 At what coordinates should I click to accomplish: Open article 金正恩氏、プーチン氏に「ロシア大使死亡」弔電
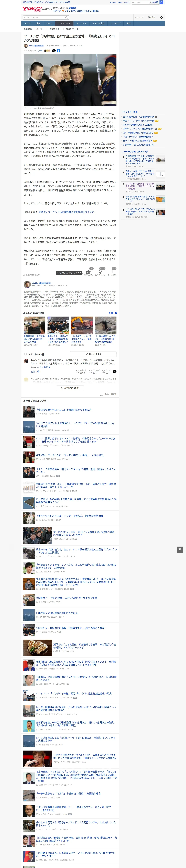(70, 455)
